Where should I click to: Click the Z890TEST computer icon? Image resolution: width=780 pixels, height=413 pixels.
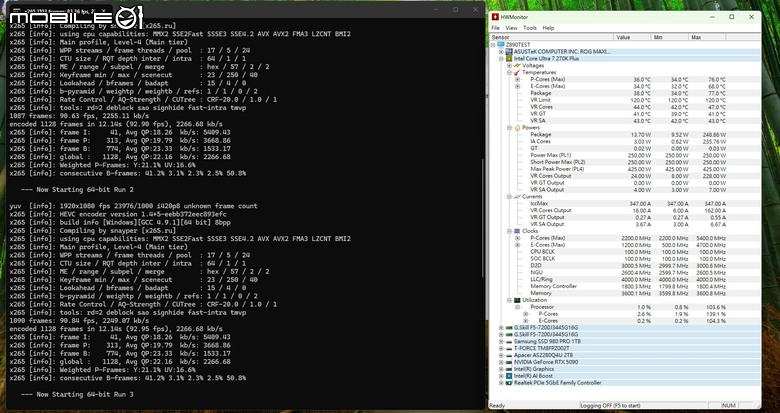click(500, 45)
